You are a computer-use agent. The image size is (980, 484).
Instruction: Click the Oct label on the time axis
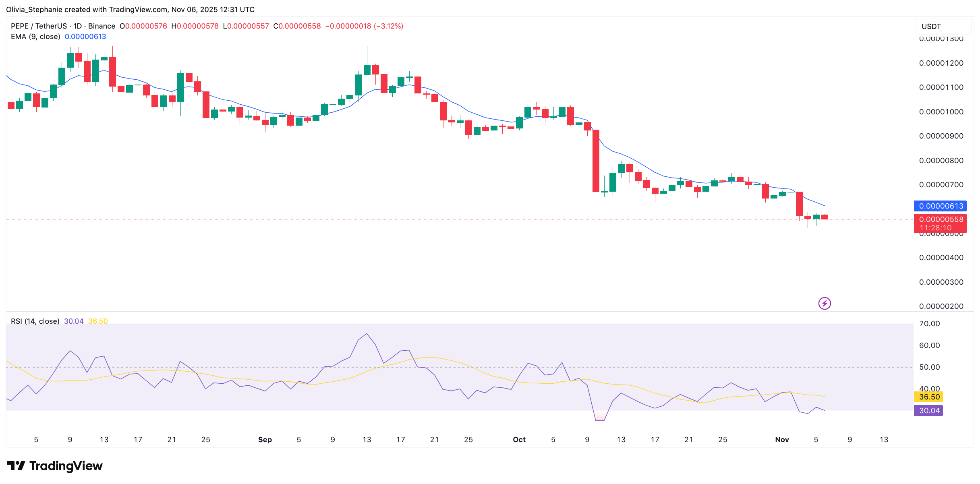pos(519,440)
